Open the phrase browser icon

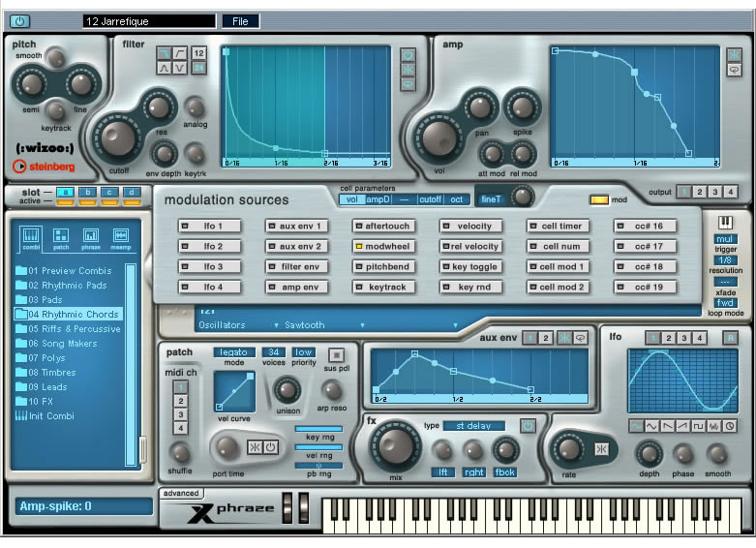click(91, 238)
